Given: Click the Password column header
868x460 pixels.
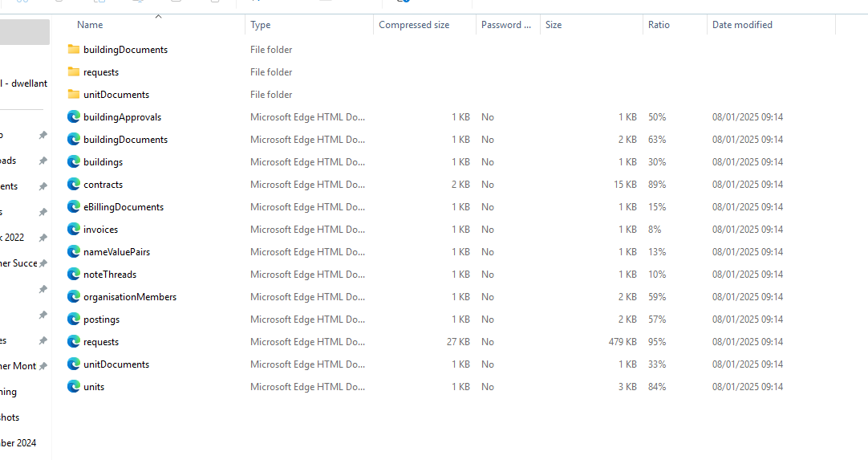Looking at the screenshot, I should pos(505,25).
